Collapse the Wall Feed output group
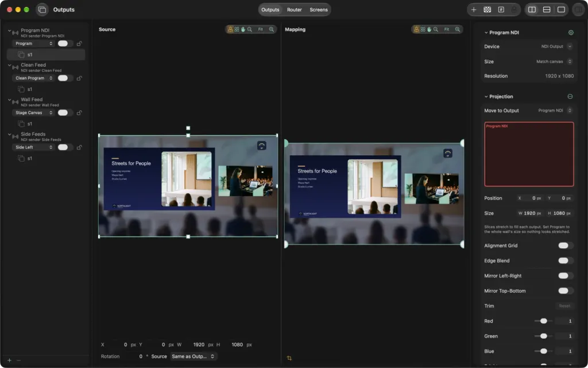This screenshot has width=588, height=368. pos(9,100)
